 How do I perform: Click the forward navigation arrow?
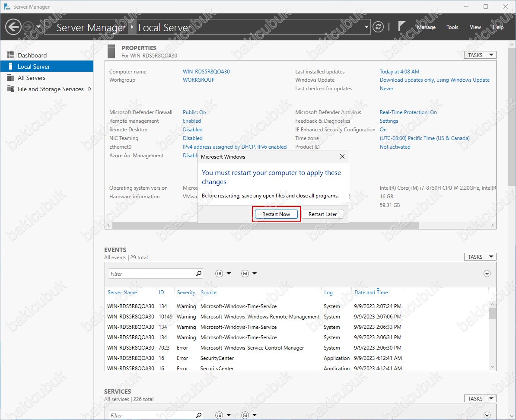(x=28, y=27)
